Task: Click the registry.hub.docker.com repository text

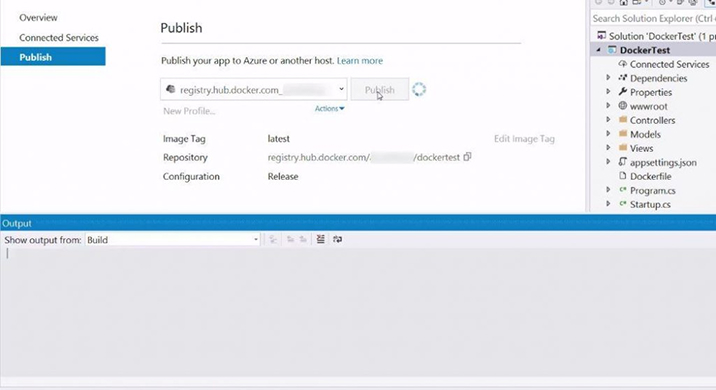Action: tap(363, 157)
